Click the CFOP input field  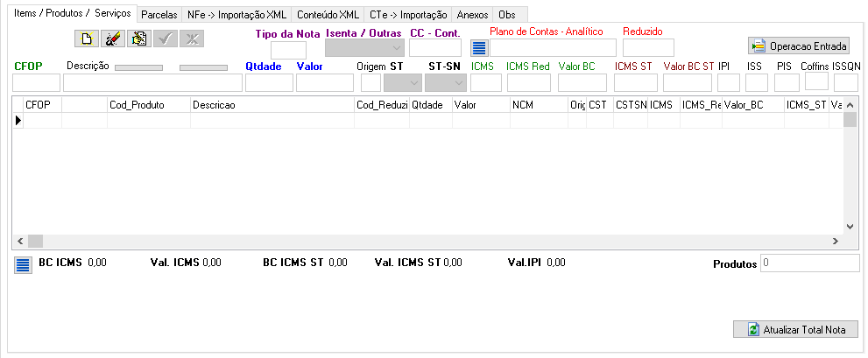(36, 83)
